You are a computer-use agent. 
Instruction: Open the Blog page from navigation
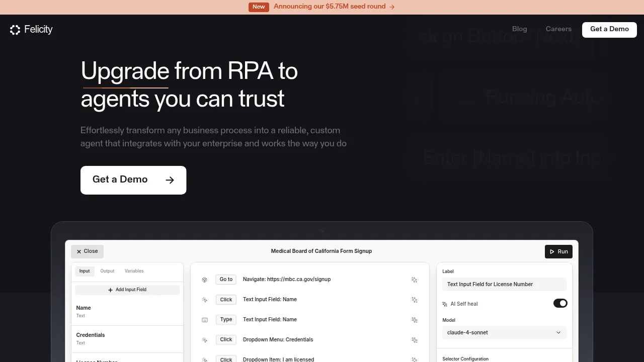click(x=520, y=29)
